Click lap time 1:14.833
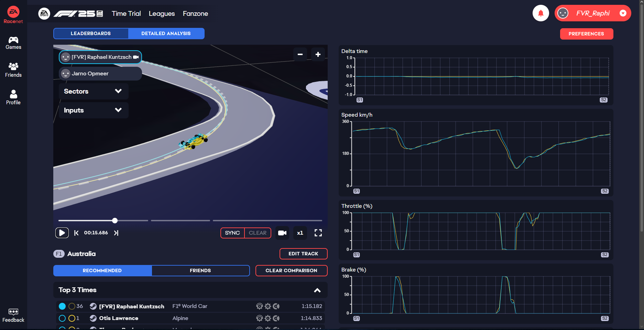644x330 pixels. point(312,318)
